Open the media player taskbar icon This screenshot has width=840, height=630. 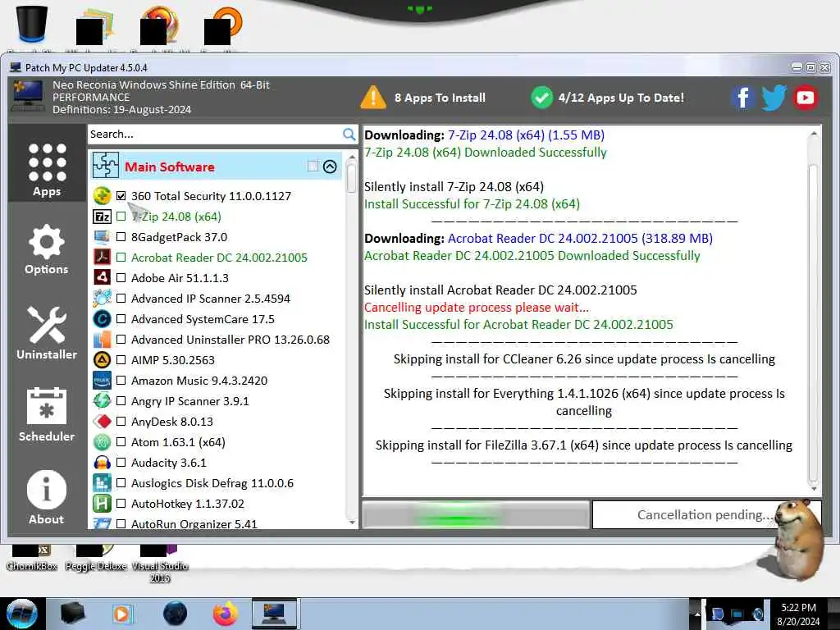click(121, 614)
